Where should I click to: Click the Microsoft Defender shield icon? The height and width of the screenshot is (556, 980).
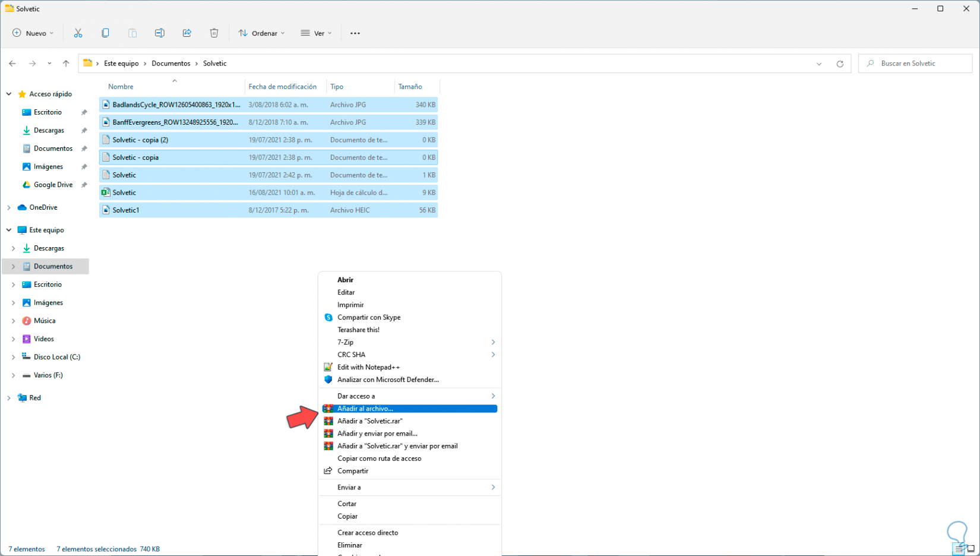(328, 380)
